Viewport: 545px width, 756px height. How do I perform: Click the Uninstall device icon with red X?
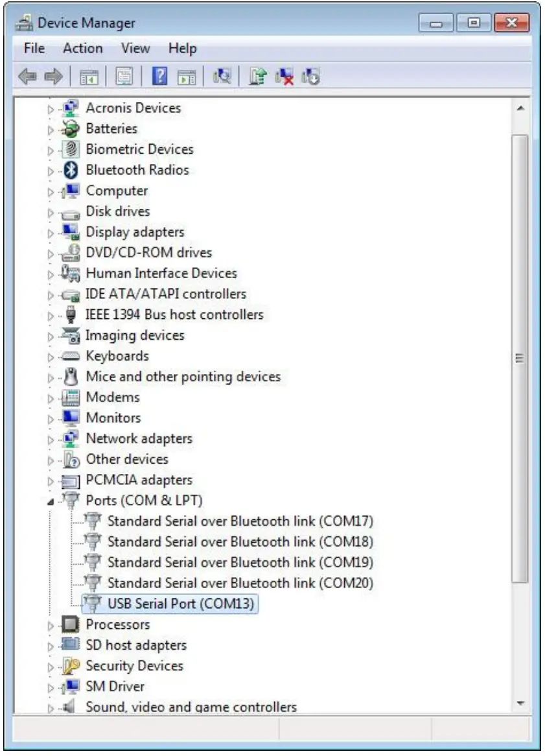pos(284,77)
